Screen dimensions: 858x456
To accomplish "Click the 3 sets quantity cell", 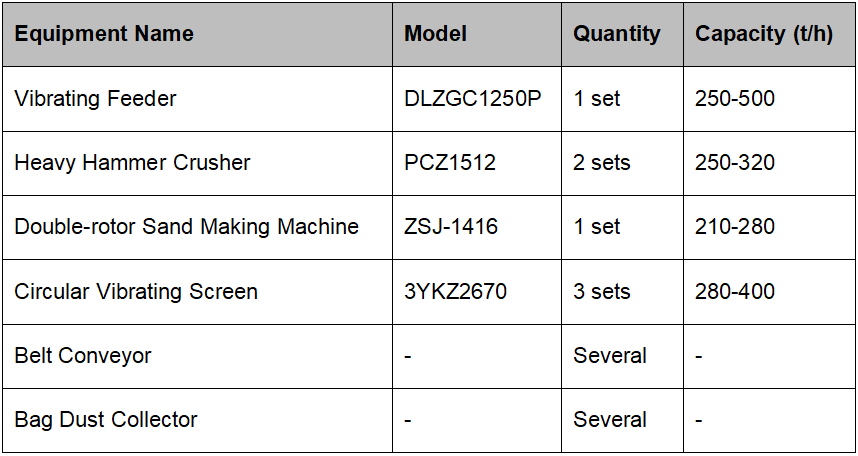I will (x=602, y=292).
